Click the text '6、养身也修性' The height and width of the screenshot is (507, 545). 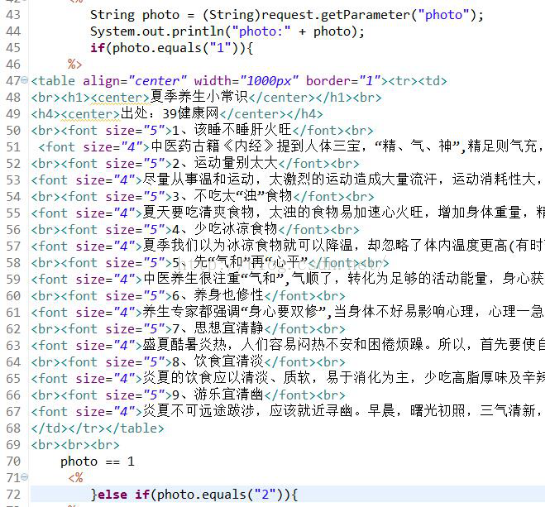click(218, 295)
